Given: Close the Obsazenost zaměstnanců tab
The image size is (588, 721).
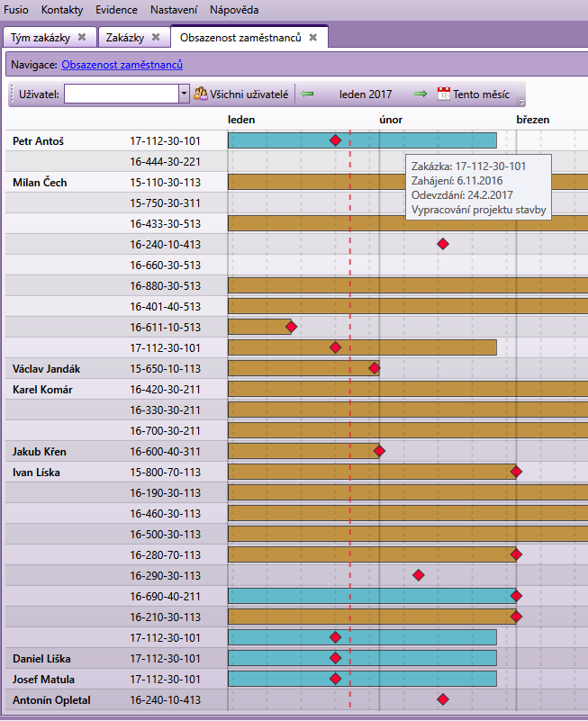Looking at the screenshot, I should (313, 38).
